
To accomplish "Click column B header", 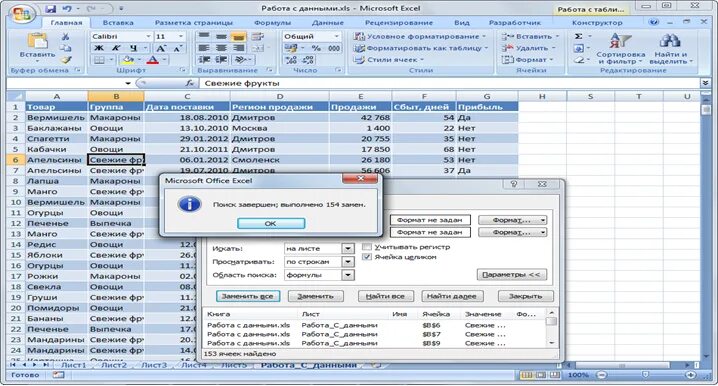I will pos(116,97).
